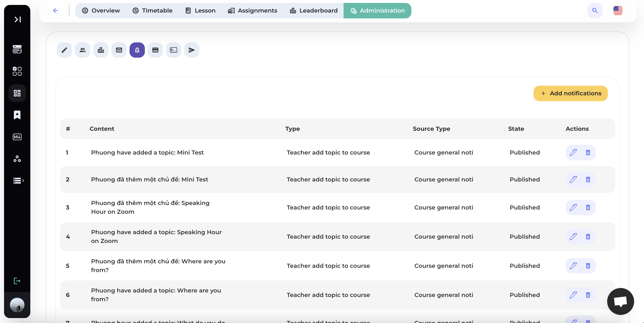Edit row 2 'đã thêm một chủ đề: Mini Test'
This screenshot has height=323, width=644.
(x=573, y=179)
